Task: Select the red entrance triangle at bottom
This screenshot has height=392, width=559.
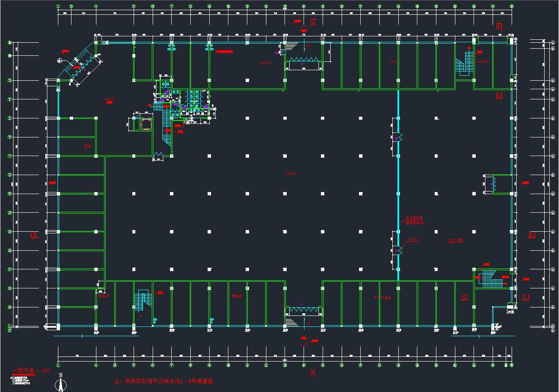Action: pos(303,338)
